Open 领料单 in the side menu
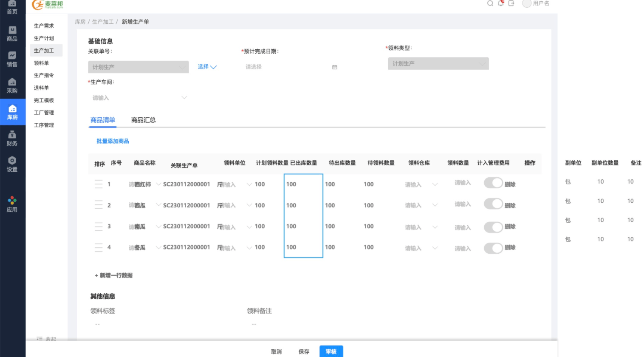 pos(41,63)
